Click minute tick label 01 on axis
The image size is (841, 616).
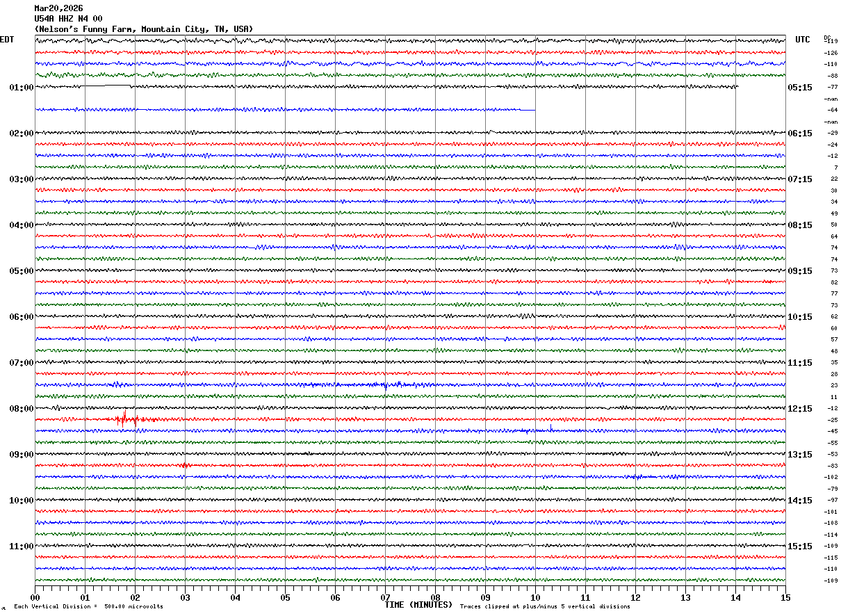click(85, 597)
